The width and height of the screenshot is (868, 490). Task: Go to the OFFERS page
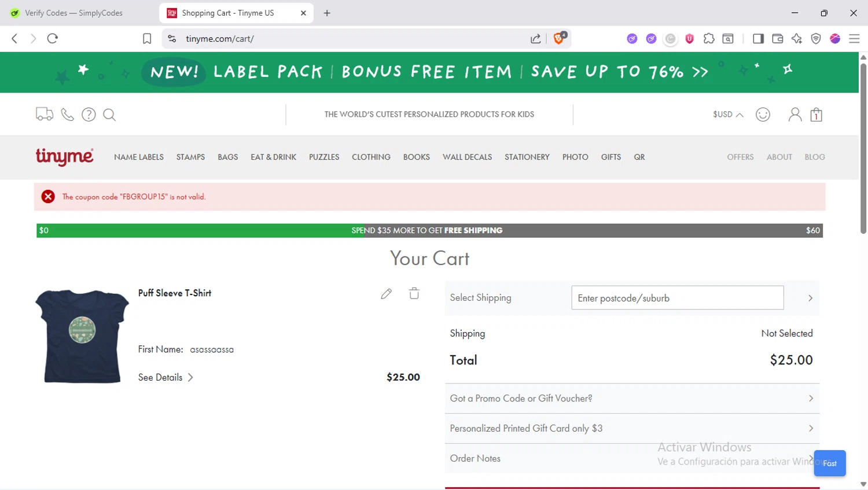740,157
